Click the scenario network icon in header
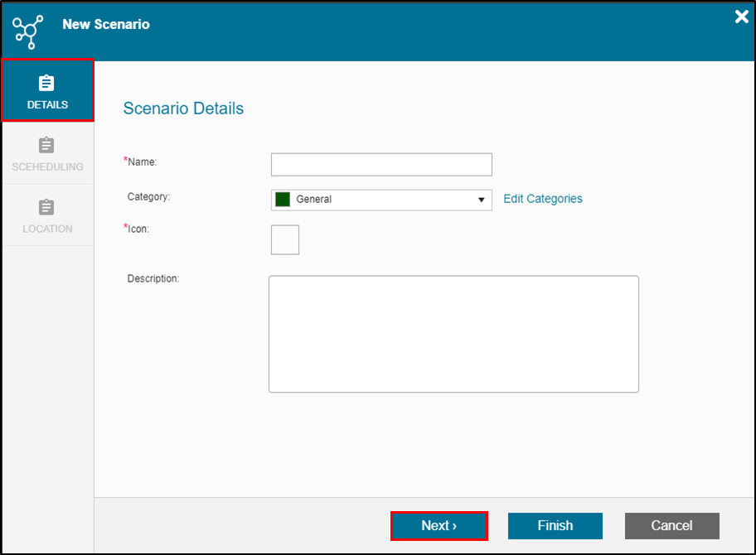This screenshot has width=756, height=555. pos(27,31)
